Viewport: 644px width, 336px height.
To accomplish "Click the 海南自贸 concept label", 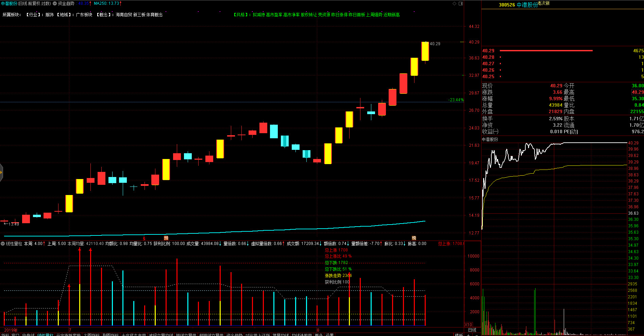I will (x=124, y=15).
